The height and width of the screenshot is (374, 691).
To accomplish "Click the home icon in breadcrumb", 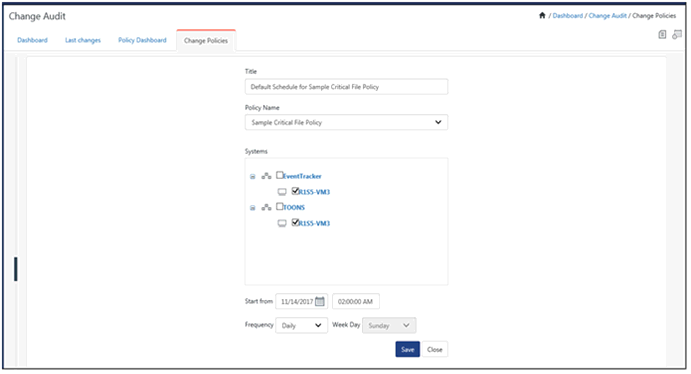I will click(542, 15).
